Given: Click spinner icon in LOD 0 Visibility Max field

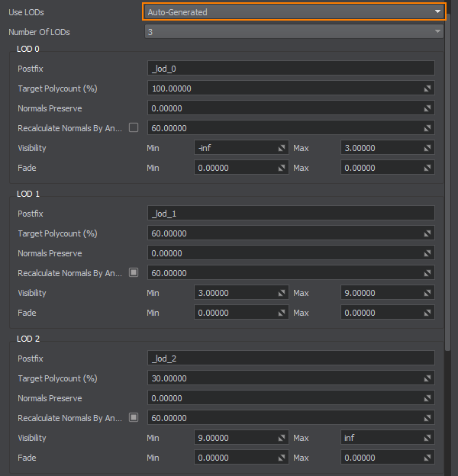Looking at the screenshot, I should pos(428,148).
